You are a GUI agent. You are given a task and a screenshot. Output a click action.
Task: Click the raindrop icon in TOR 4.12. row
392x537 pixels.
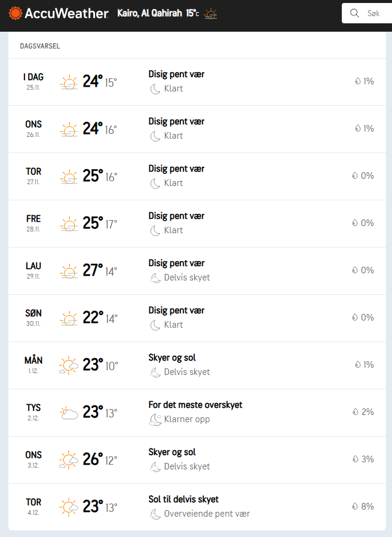[356, 507]
